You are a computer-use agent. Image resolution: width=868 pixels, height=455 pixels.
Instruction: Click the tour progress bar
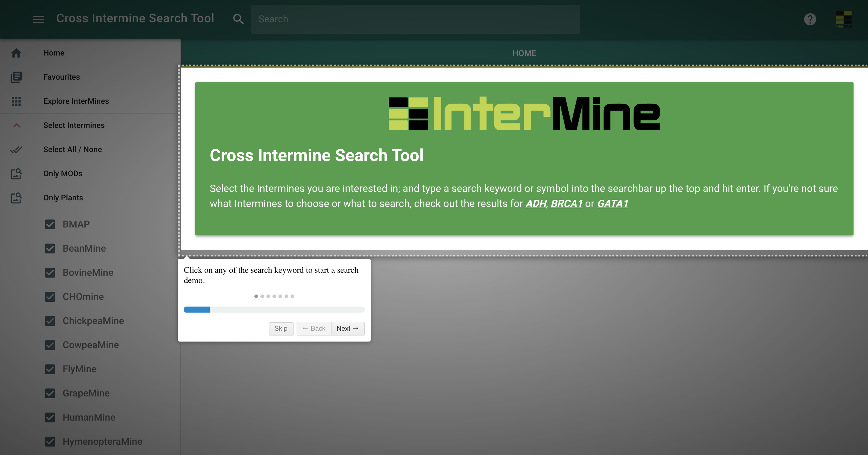[274, 310]
